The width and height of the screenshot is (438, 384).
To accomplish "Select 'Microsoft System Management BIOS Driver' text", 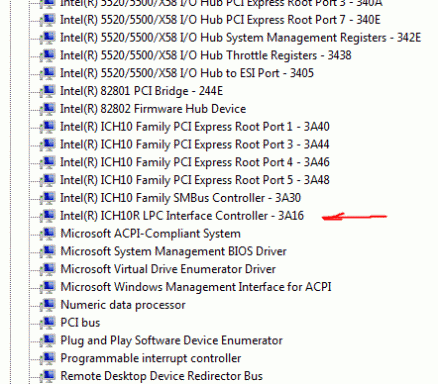I will pos(173,252).
